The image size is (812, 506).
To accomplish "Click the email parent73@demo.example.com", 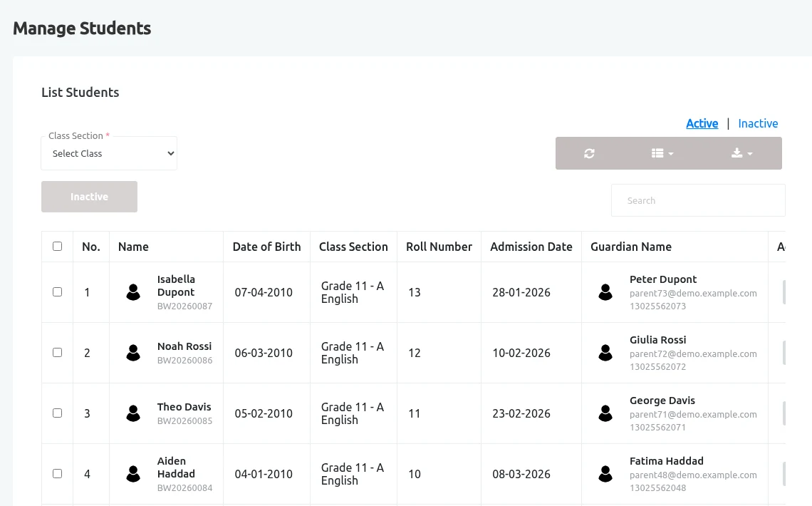I will 694,293.
